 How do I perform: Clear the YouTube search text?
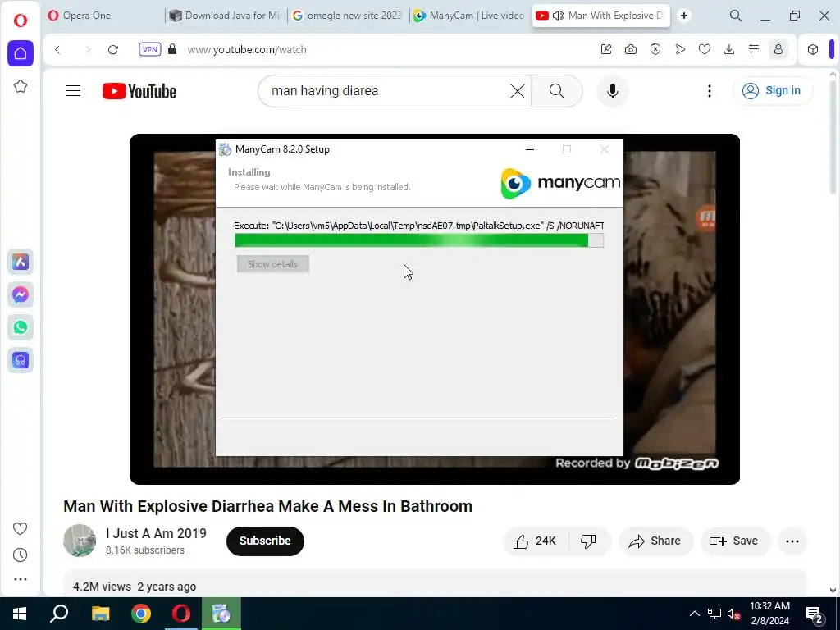pyautogui.click(x=518, y=91)
